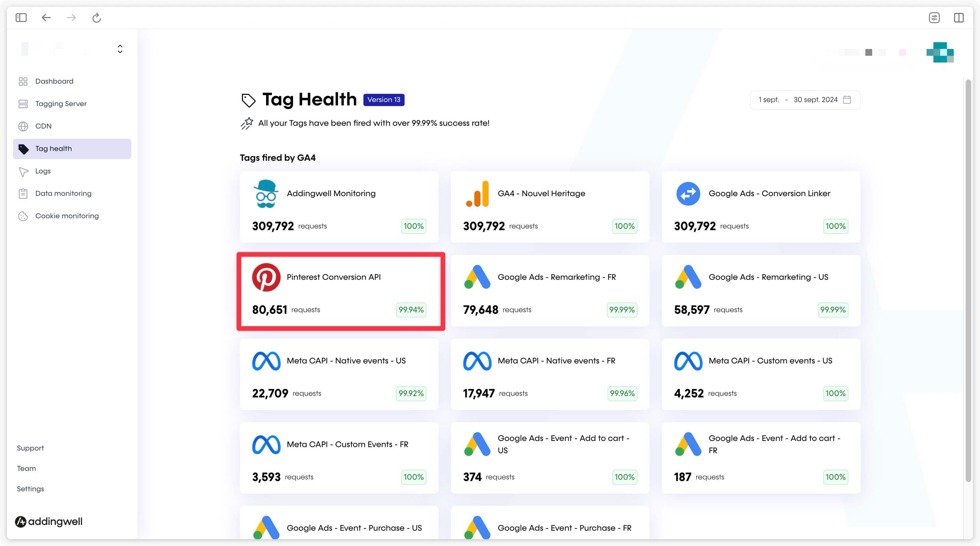The width and height of the screenshot is (980, 546).
Task: Click Meta icon for Custom events US
Action: point(688,361)
